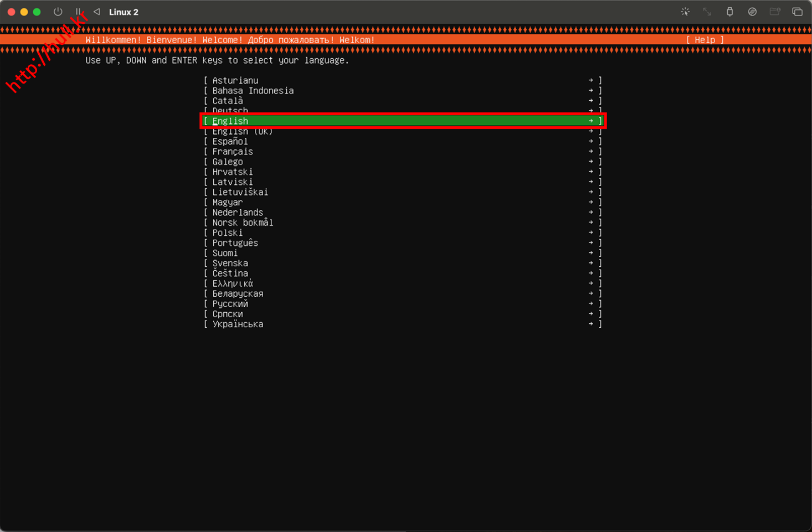Maximize the Linux 2 window
812x532 pixels.
click(37, 12)
